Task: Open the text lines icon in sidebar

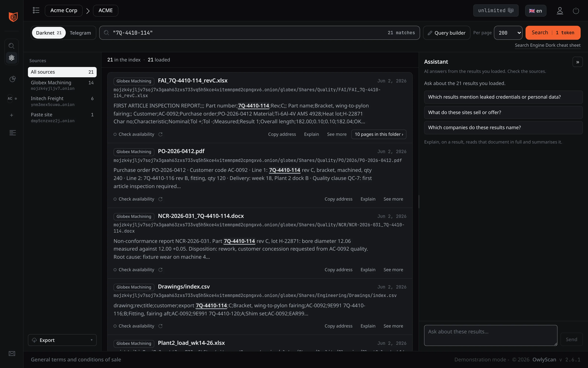Action: [x=12, y=133]
